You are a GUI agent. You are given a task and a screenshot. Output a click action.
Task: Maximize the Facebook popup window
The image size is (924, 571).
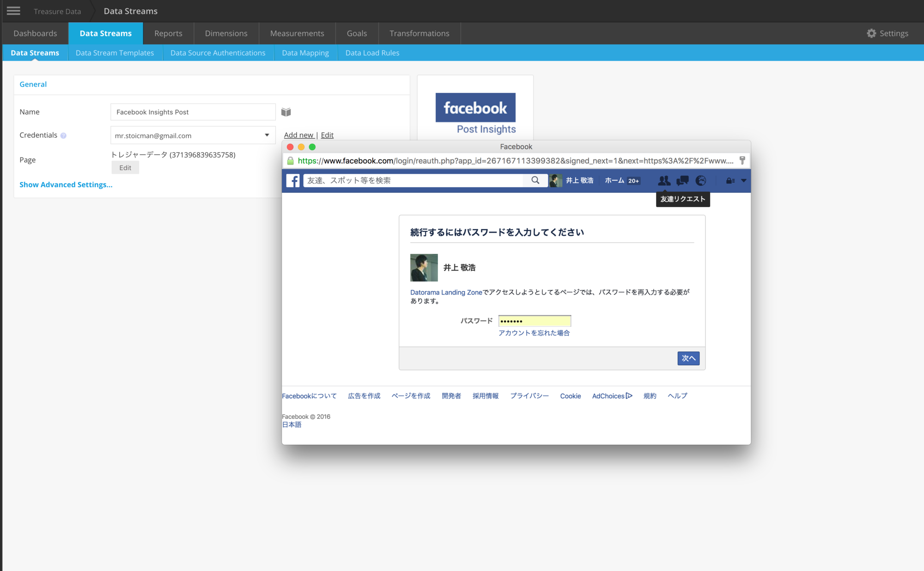coord(312,147)
